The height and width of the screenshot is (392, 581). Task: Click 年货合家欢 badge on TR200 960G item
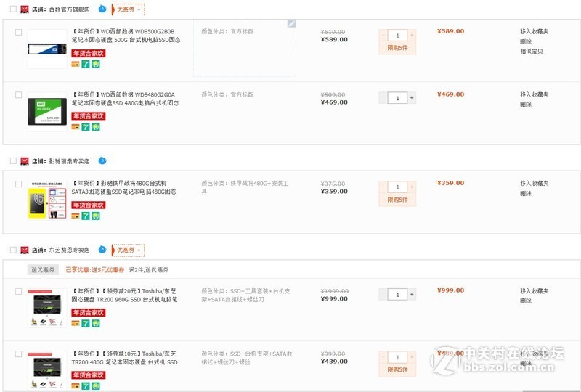pyautogui.click(x=89, y=313)
